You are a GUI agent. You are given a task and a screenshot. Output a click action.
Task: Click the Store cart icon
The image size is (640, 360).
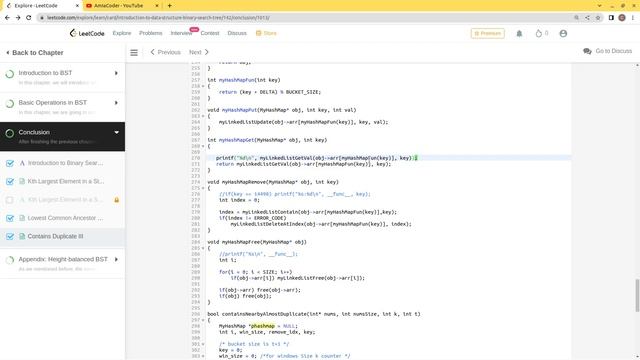point(258,33)
